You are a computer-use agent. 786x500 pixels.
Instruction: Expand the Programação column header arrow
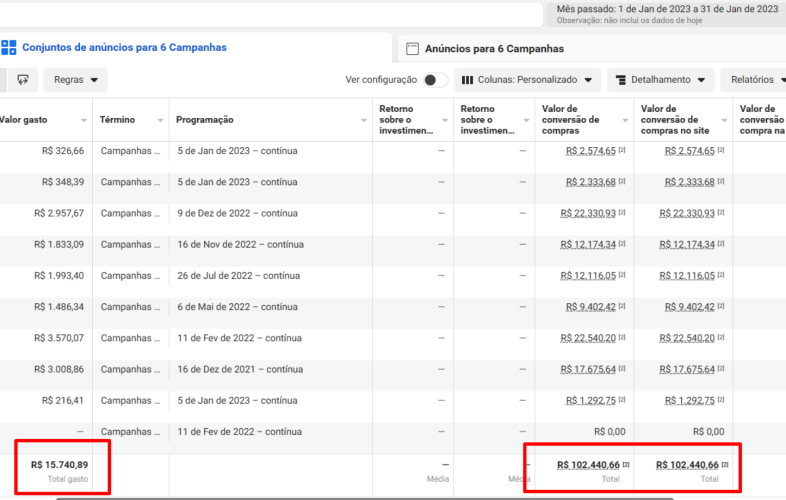363,120
